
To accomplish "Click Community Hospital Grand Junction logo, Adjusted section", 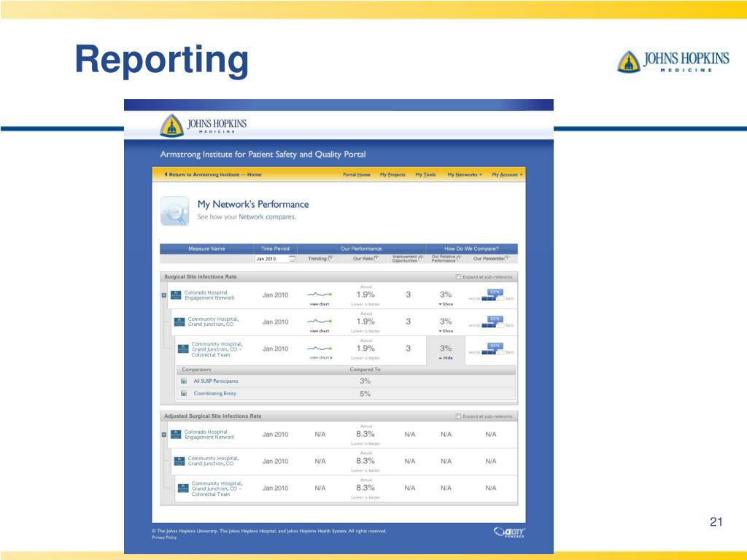I will tap(179, 461).
